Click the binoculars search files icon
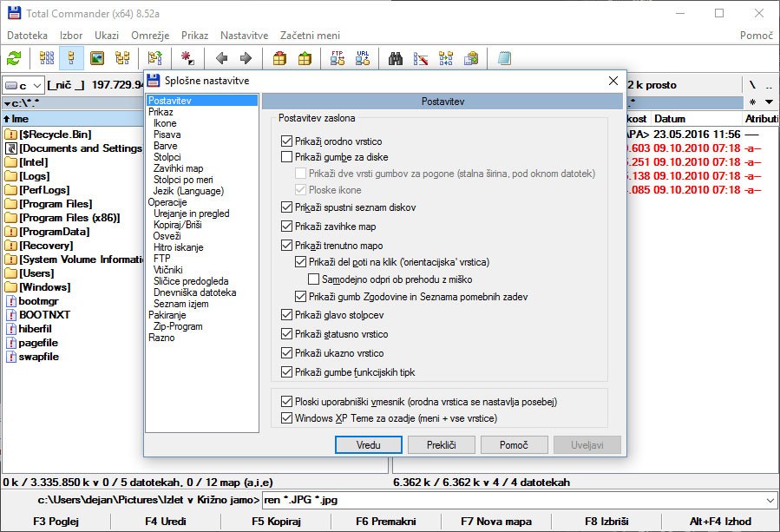This screenshot has height=532, width=780. coord(396,58)
